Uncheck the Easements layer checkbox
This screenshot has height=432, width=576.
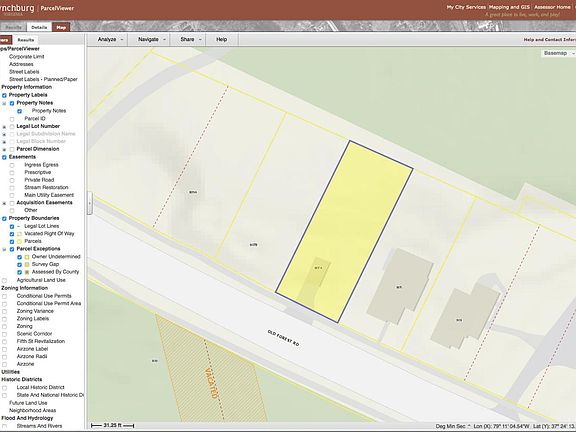4,157
